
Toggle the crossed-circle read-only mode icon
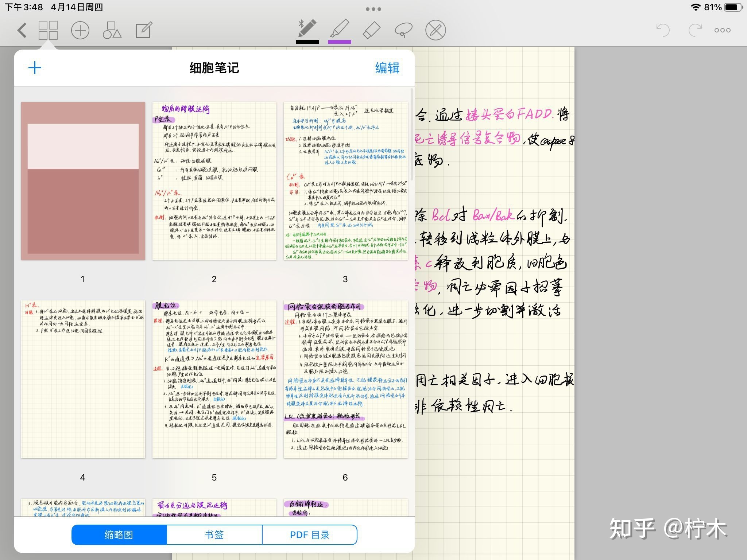[436, 30]
